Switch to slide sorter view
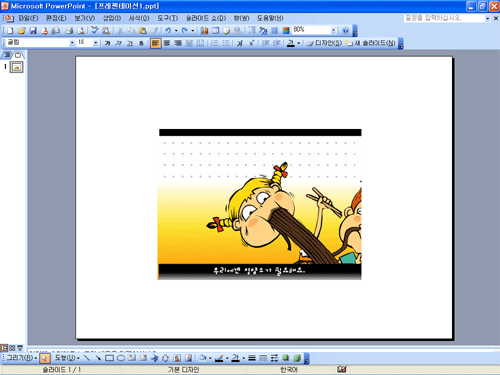Viewport: 500px width, 375px height. 12,348
